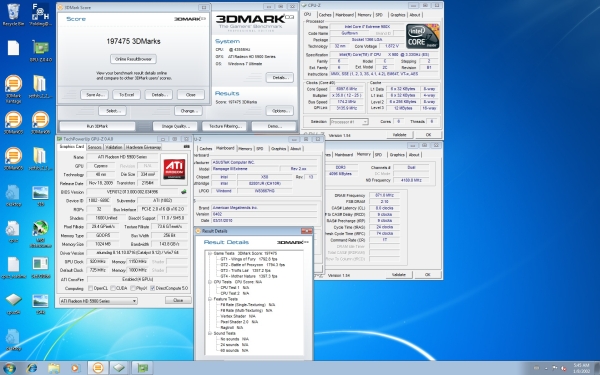Click Details in the 3DMark Score dialog
This screenshot has height=375, width=600.
pos(158,95)
